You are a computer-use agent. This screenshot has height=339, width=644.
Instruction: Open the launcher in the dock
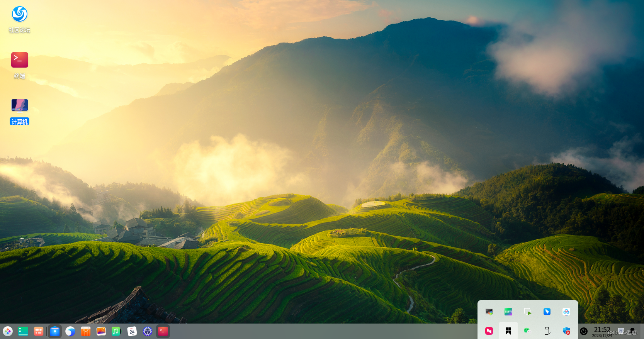point(8,331)
